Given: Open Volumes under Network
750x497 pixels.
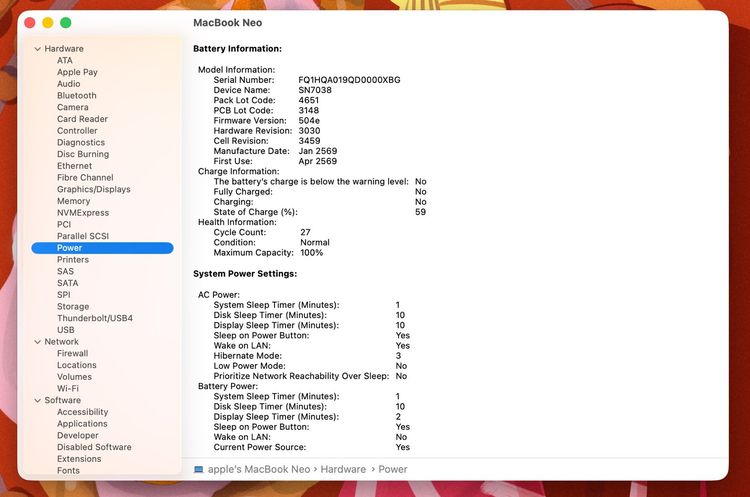Looking at the screenshot, I should coord(74,377).
